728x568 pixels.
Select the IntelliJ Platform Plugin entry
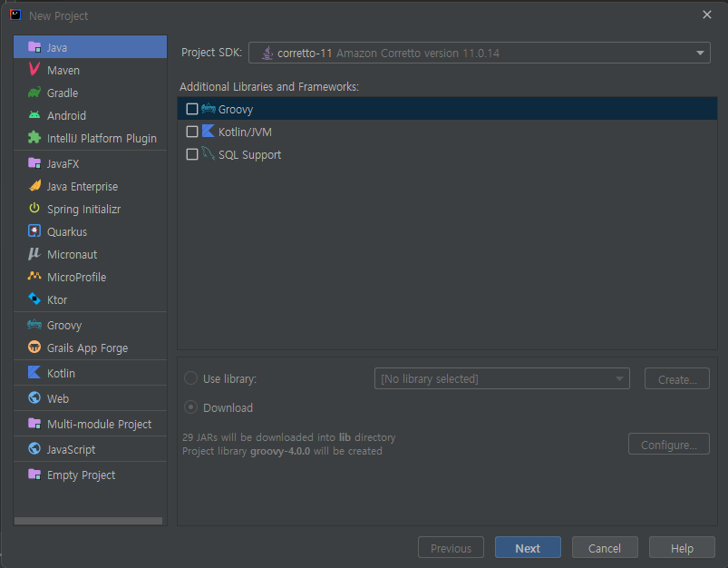[90, 139]
